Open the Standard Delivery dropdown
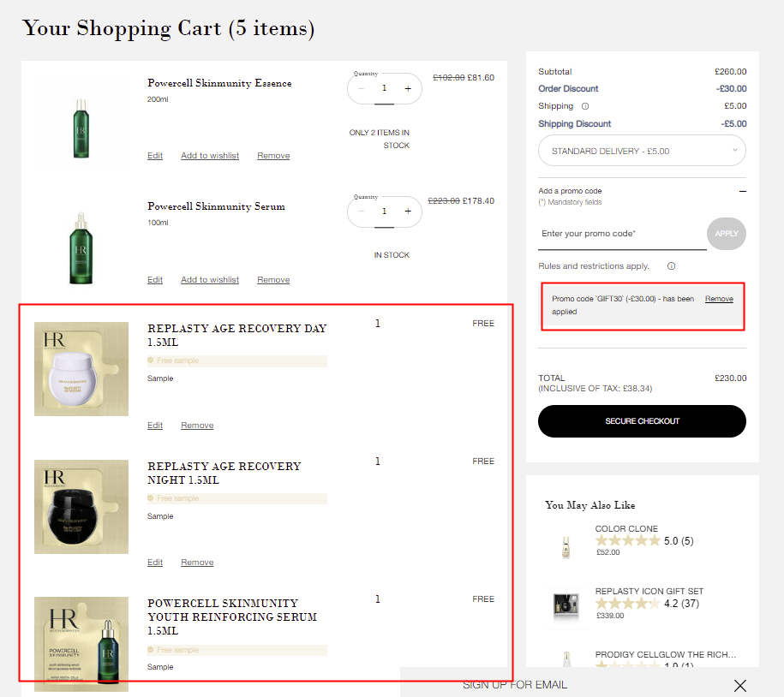 point(642,151)
